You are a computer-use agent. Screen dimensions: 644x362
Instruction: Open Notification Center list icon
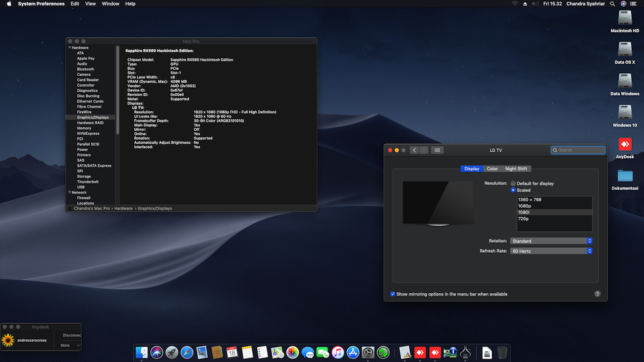(x=633, y=4)
